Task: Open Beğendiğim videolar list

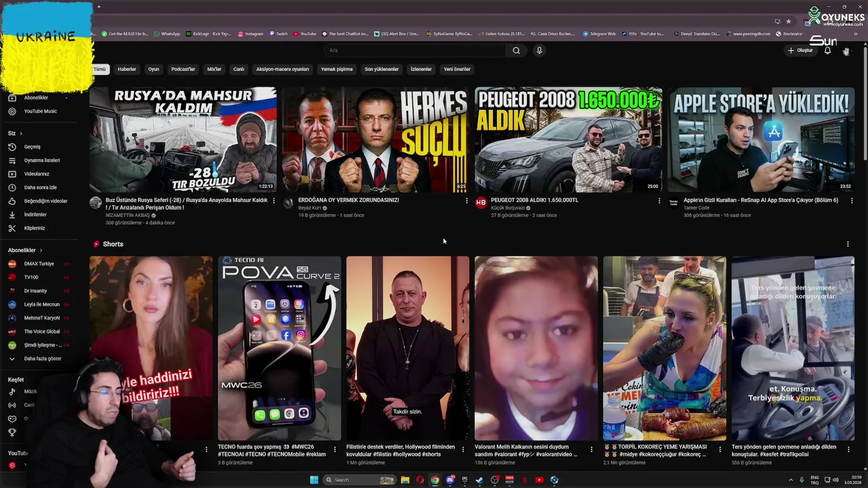Action: click(x=45, y=201)
